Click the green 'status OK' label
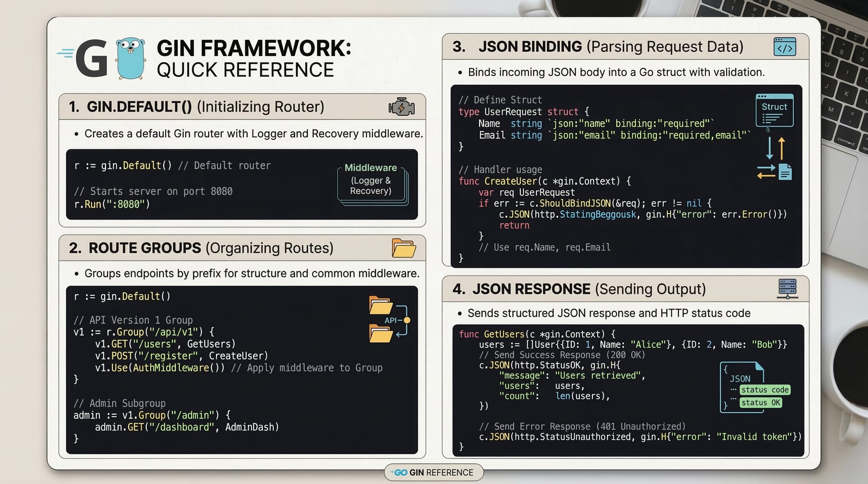The height and width of the screenshot is (484, 868). pyautogui.click(x=761, y=403)
